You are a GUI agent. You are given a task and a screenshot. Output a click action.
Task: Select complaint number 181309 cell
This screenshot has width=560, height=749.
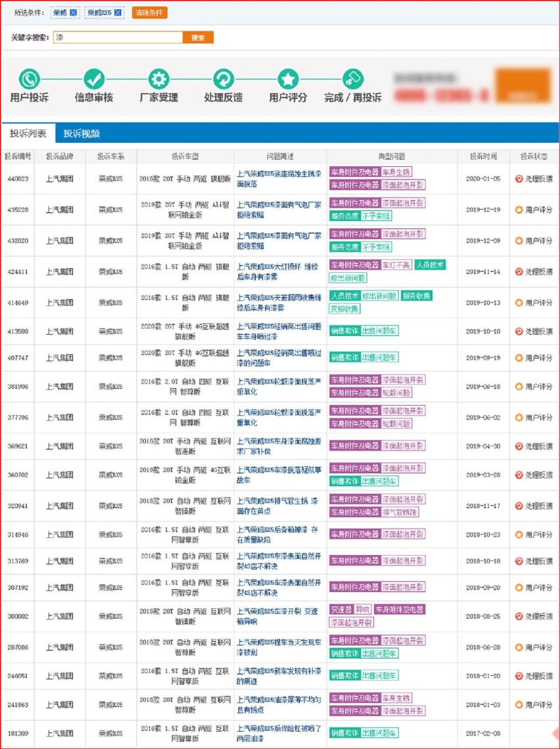click(18, 733)
